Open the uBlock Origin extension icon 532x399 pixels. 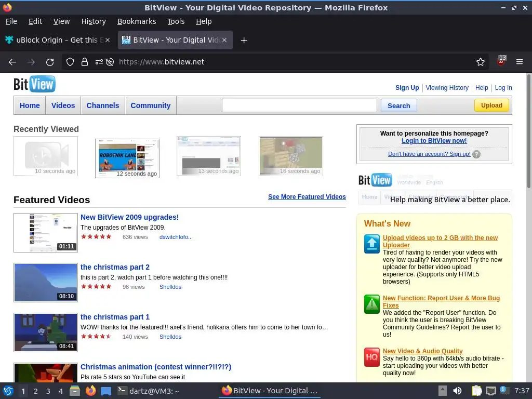(x=501, y=61)
